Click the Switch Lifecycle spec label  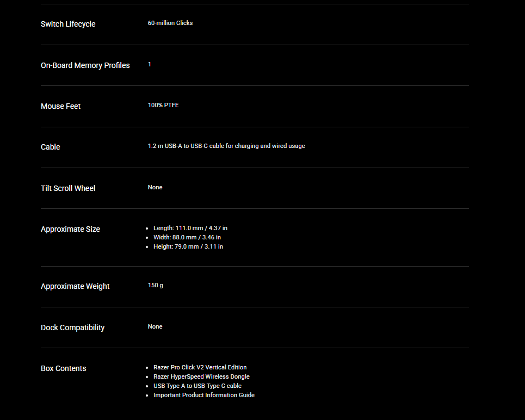(68, 24)
